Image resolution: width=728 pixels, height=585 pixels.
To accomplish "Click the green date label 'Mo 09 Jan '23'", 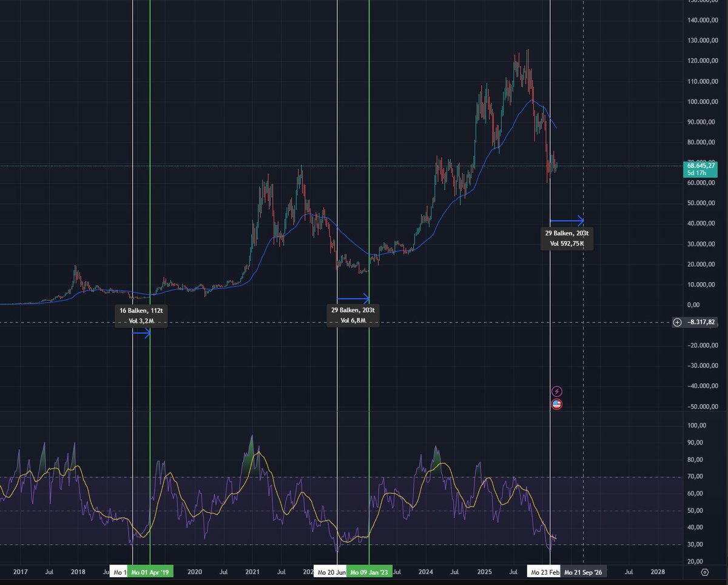I will click(x=369, y=572).
